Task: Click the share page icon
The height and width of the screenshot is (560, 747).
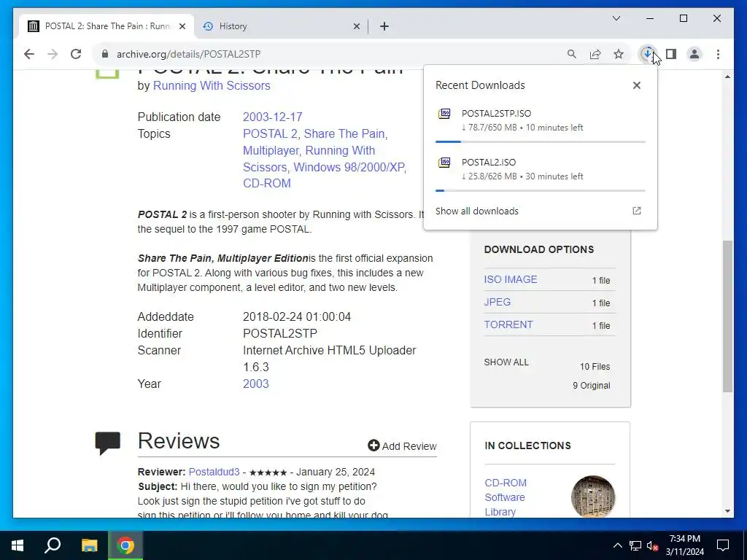Action: 595,54
